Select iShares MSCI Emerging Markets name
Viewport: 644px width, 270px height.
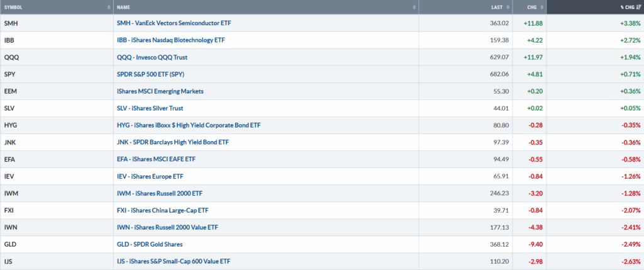click(x=160, y=91)
